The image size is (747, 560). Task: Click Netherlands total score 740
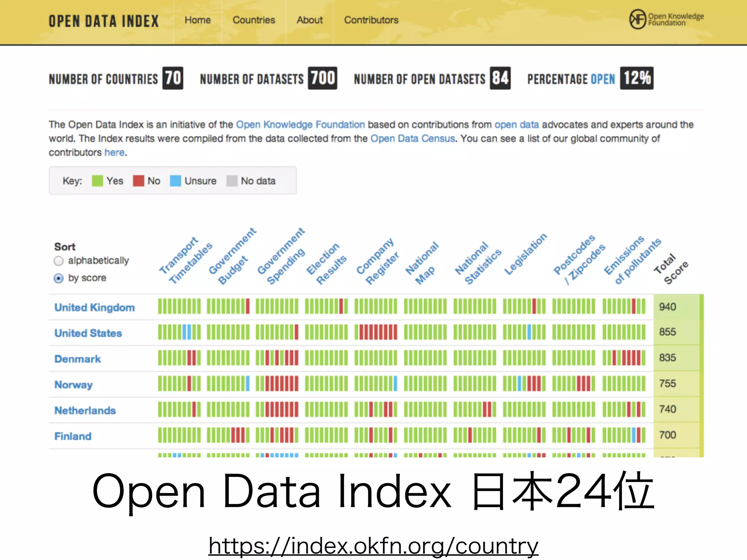667,409
